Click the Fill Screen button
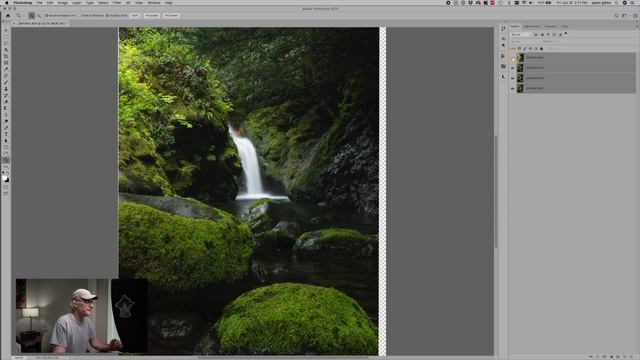640x360 pixels. coord(171,16)
